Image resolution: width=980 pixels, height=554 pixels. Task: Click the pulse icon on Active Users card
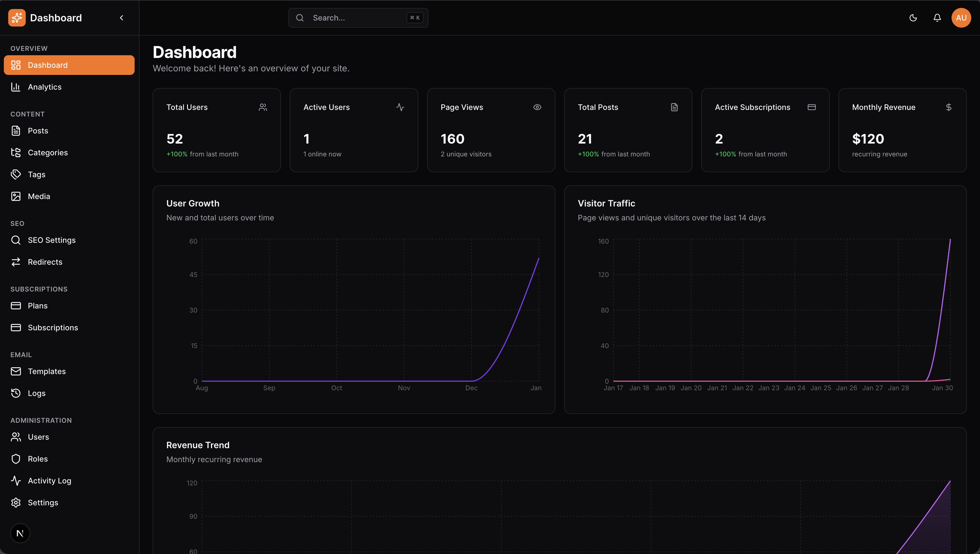tap(400, 107)
